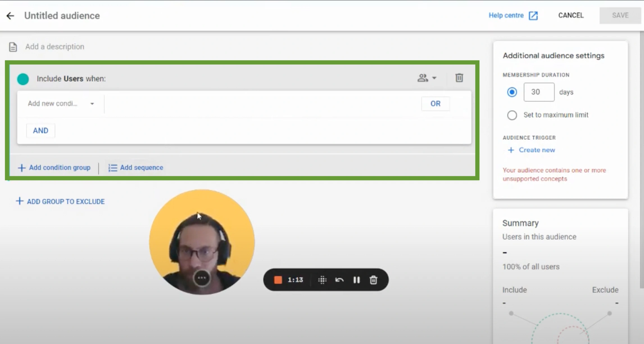Open the Add new condition dropdown
Viewport: 644px width, 344px height.
(x=61, y=104)
